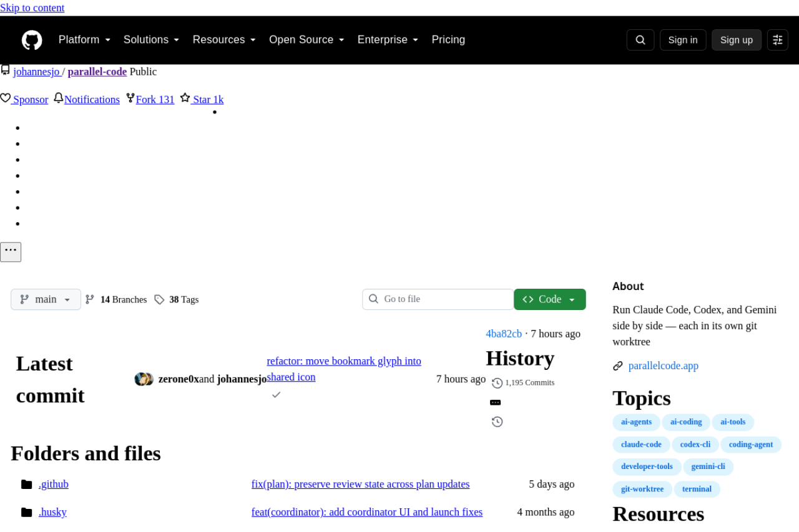View the 38 Tags list
The height and width of the screenshot is (532, 799).
coord(184,299)
